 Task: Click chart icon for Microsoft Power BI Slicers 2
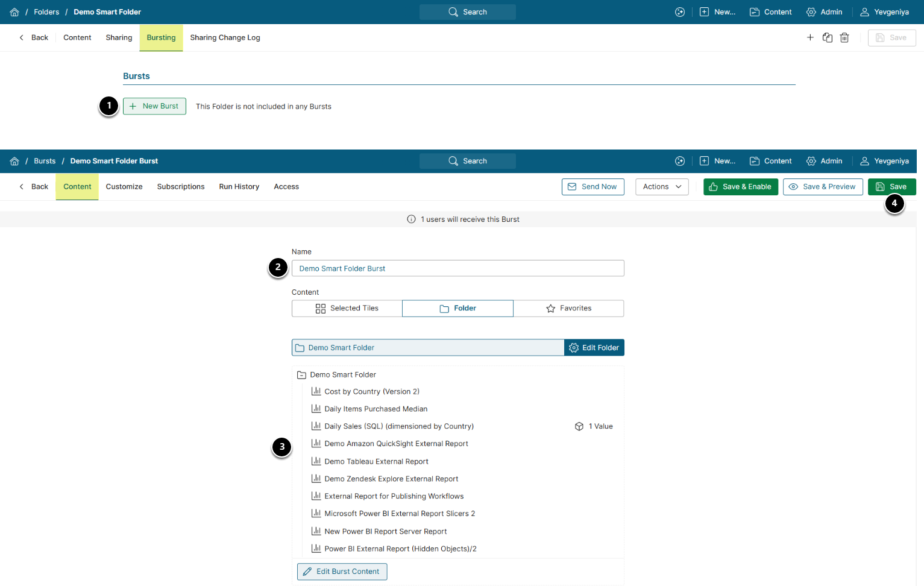click(x=316, y=514)
